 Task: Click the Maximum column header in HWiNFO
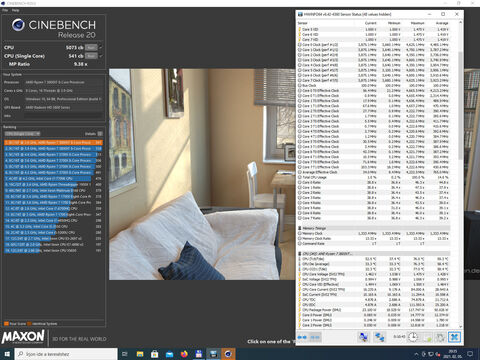(x=417, y=23)
